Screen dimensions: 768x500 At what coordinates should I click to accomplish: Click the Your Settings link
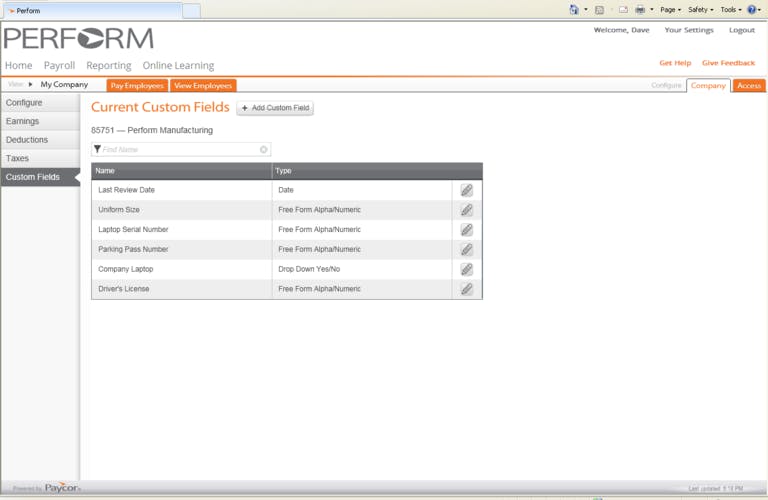click(689, 30)
